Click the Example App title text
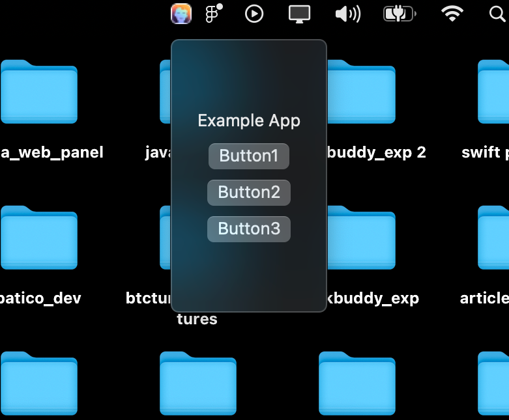The width and height of the screenshot is (509, 420). click(x=249, y=121)
